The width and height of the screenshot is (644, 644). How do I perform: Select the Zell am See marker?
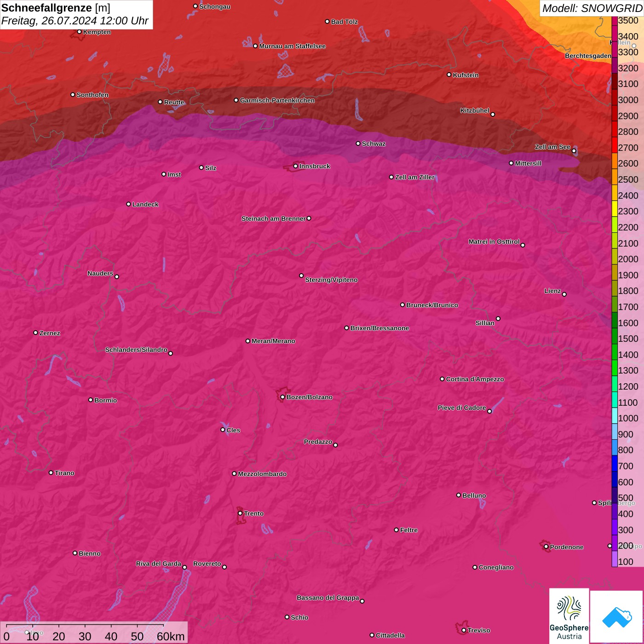point(574,151)
